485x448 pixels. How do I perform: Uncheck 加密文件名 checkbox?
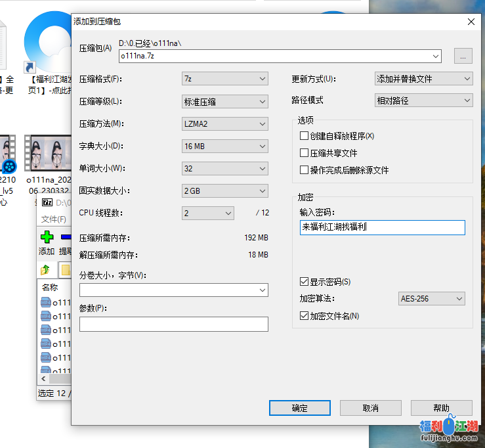[304, 316]
